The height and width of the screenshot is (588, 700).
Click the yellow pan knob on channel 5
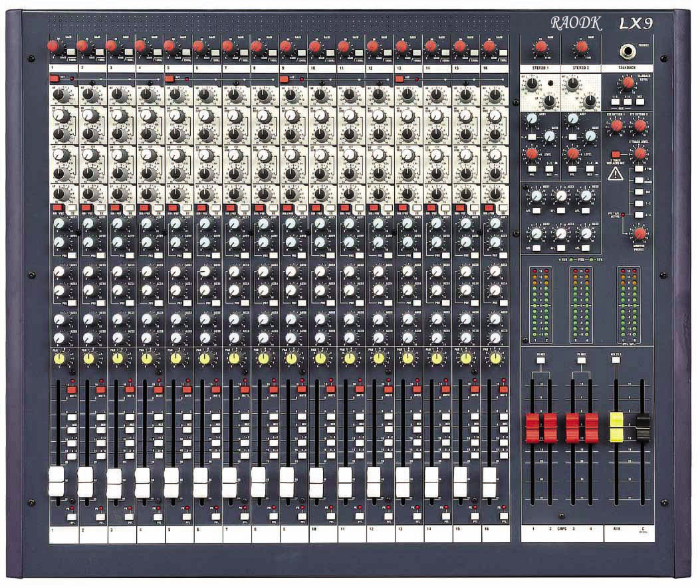175,359
